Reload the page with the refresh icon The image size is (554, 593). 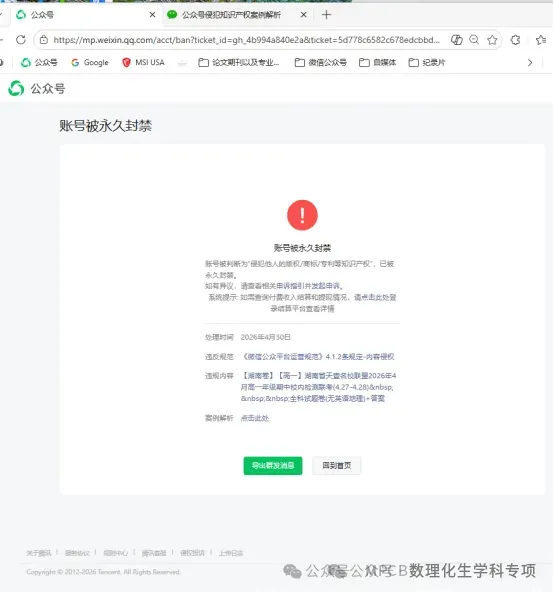(21, 39)
